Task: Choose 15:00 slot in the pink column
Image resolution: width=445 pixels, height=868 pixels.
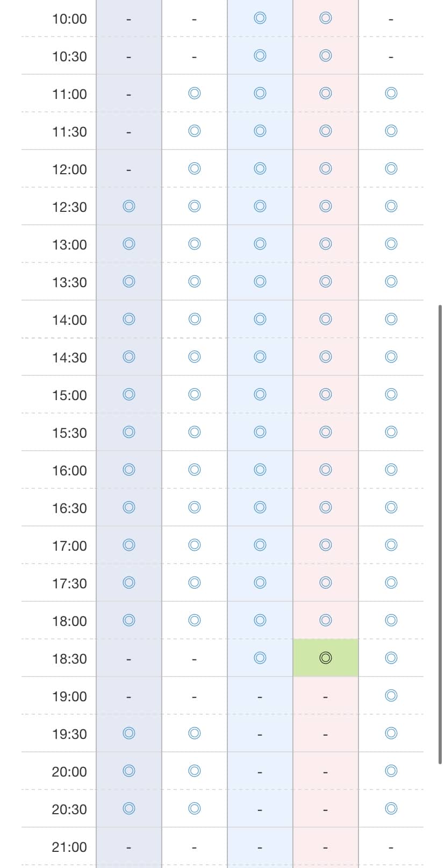Action: 326,394
